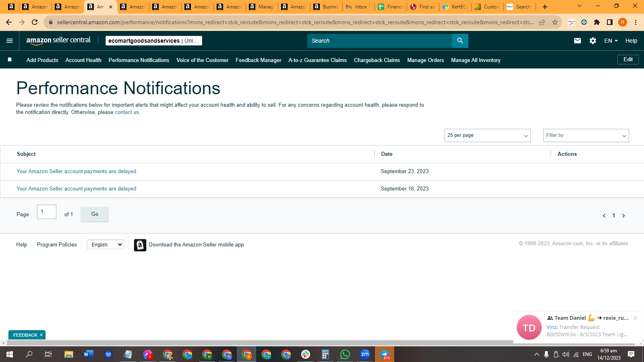
Task: Toggle the Chrome side panel icon
Action: coord(610,22)
